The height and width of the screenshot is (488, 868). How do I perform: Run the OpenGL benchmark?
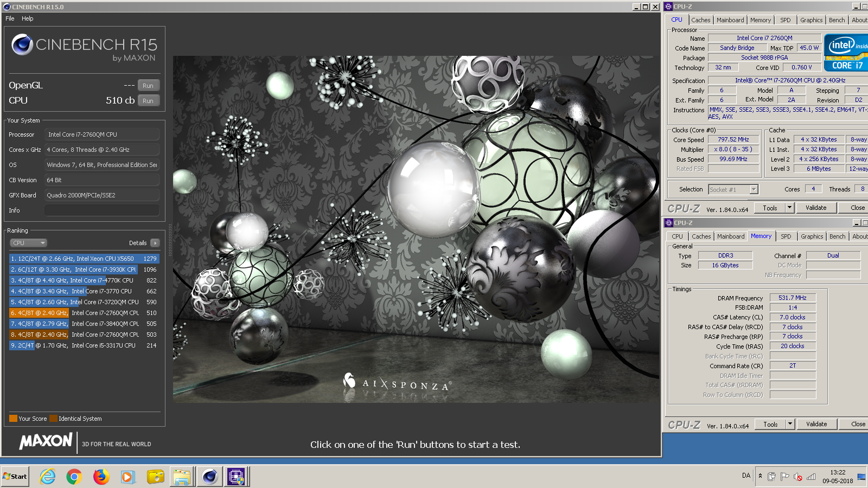coord(148,86)
